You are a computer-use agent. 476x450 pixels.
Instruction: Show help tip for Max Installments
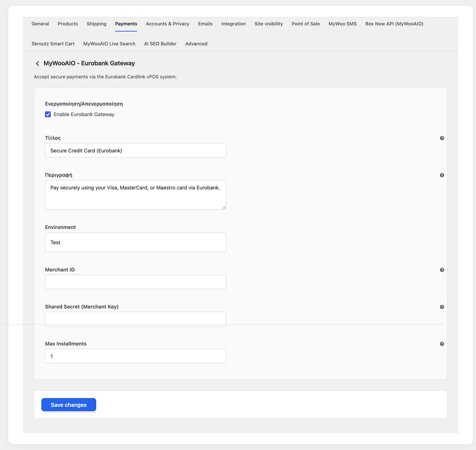click(442, 344)
